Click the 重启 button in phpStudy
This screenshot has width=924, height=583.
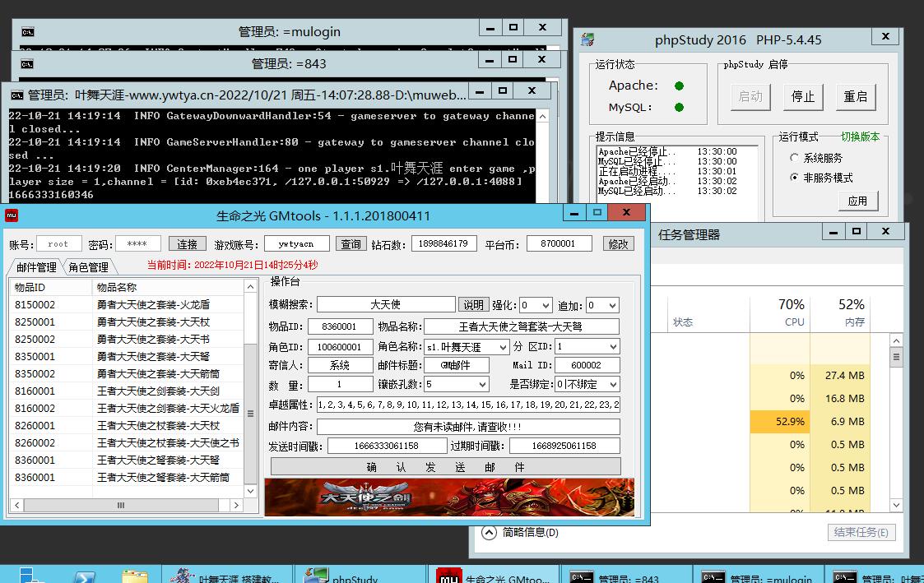coord(856,96)
